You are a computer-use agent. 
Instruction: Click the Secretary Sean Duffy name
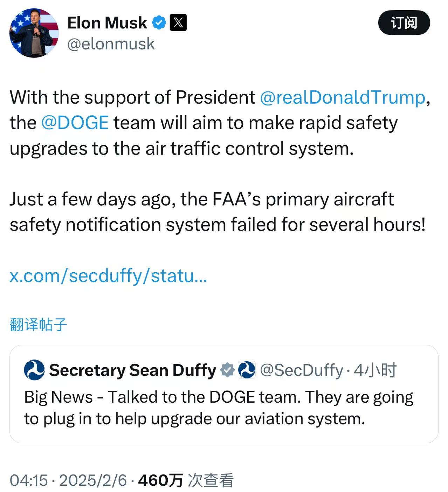coord(133,370)
